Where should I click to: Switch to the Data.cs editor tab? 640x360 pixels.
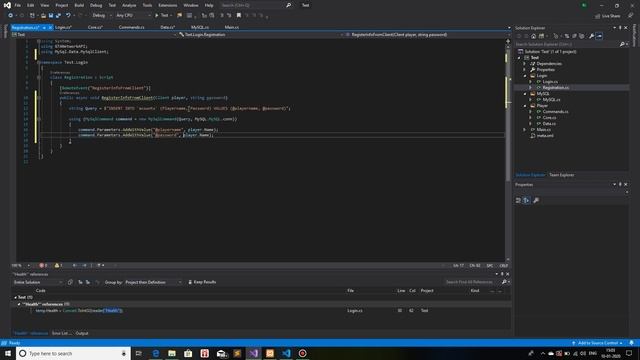(x=167, y=27)
